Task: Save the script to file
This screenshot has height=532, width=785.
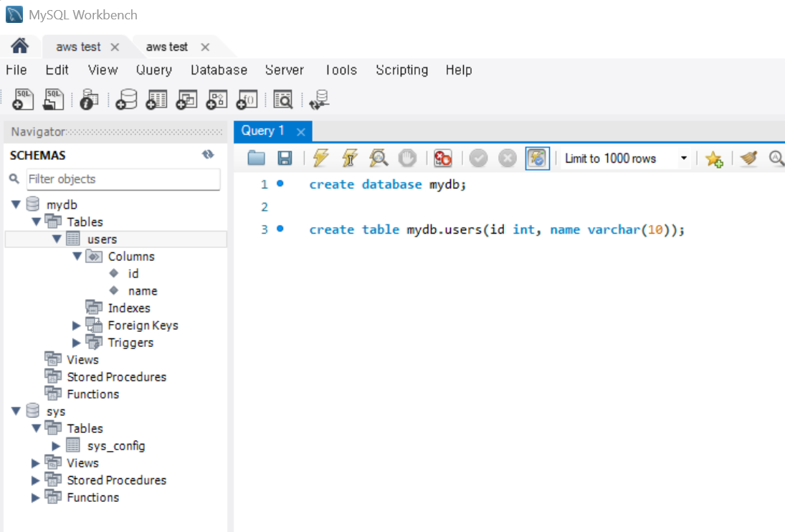Action: pos(285,158)
